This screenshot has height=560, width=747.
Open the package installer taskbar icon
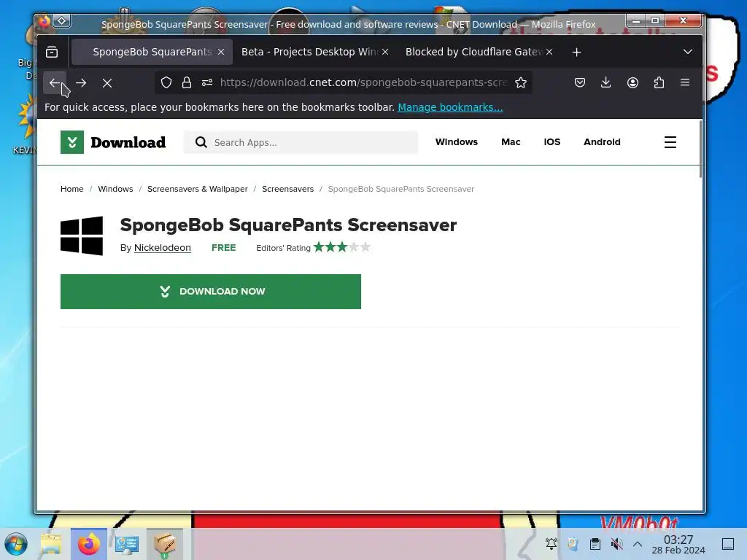point(164,544)
